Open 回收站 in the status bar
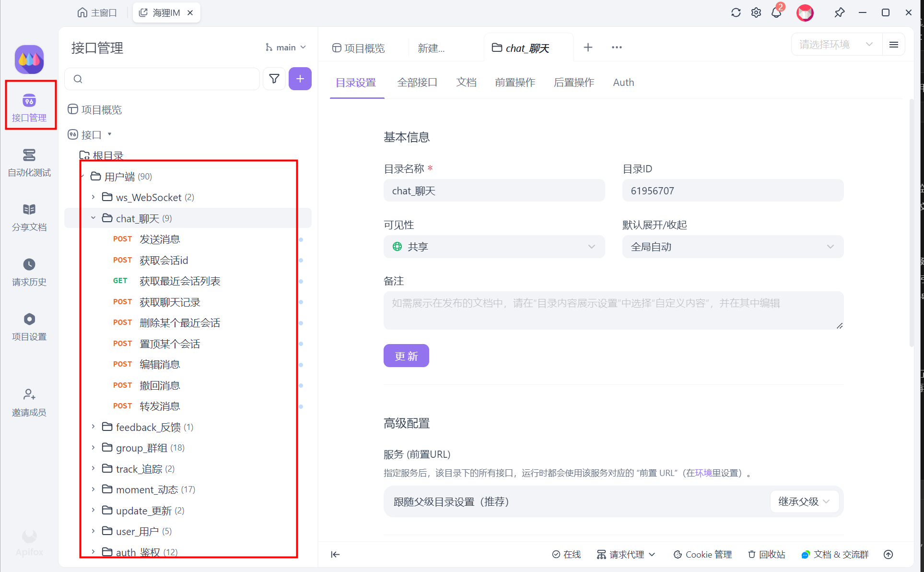The image size is (924, 572). tap(766, 555)
